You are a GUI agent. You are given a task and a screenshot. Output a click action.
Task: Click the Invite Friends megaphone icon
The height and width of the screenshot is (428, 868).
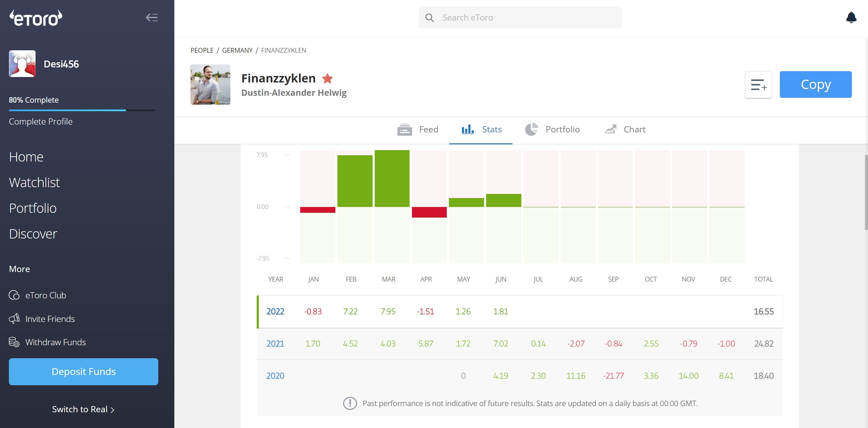[14, 319]
